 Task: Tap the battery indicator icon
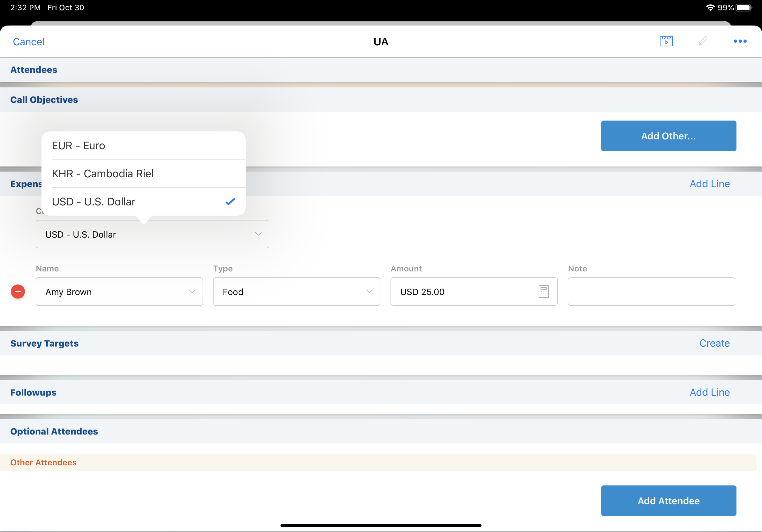point(743,7)
